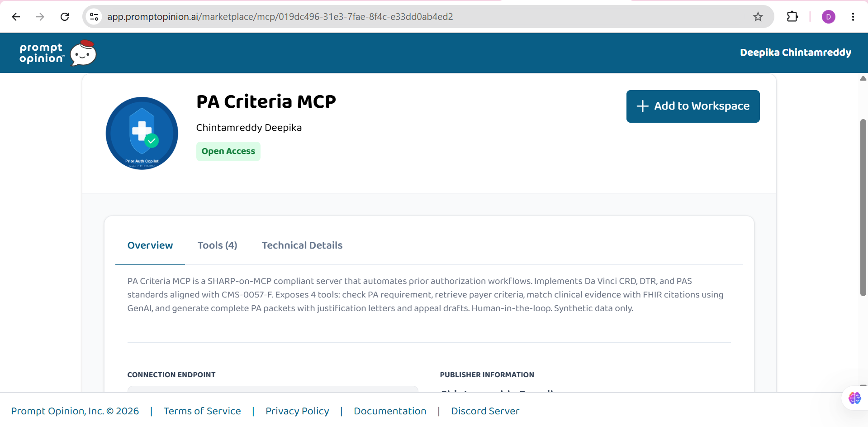Switch to the Tools (4) tab
Image resolution: width=868 pixels, height=427 pixels.
click(x=218, y=245)
